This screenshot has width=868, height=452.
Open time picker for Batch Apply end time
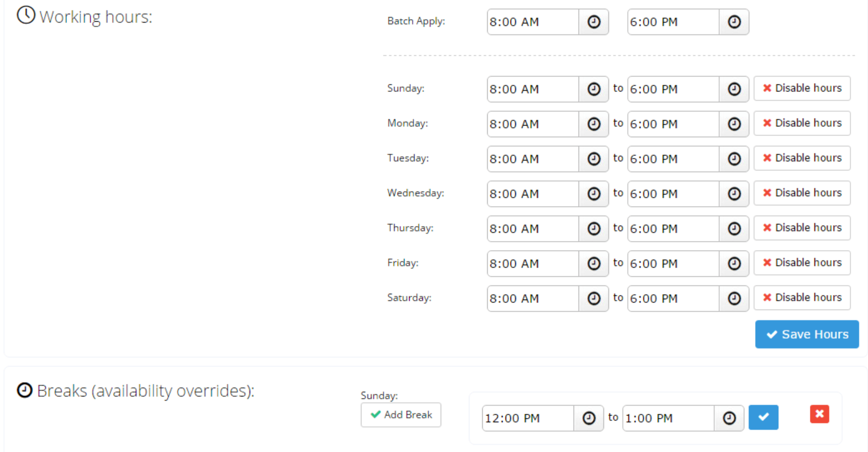tap(734, 22)
